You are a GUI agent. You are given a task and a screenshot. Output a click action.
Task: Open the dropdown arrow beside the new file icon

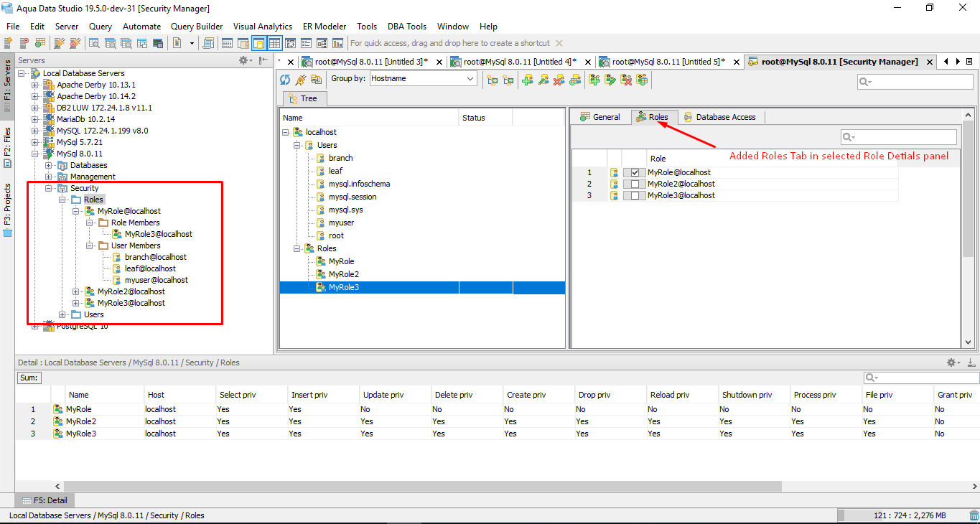pos(192,43)
